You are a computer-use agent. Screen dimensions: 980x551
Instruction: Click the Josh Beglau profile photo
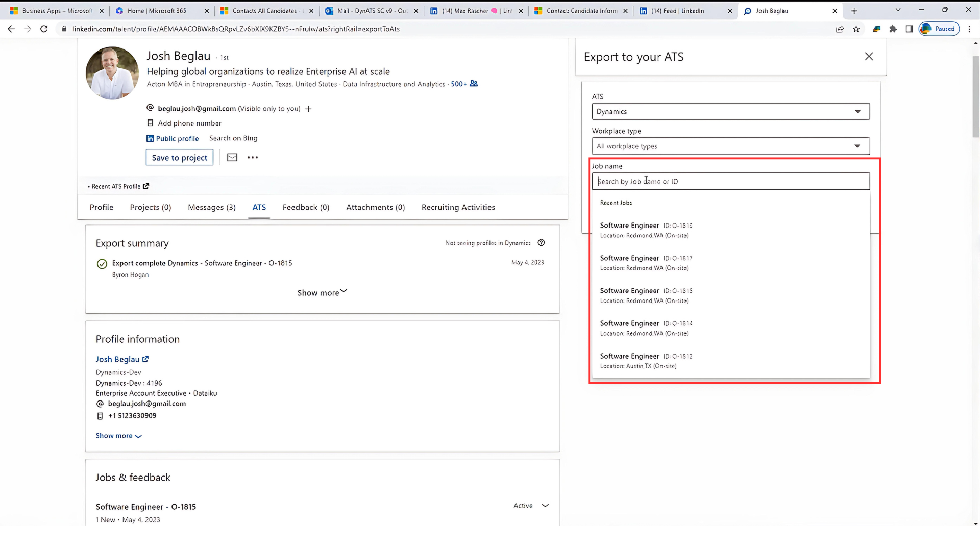point(112,73)
